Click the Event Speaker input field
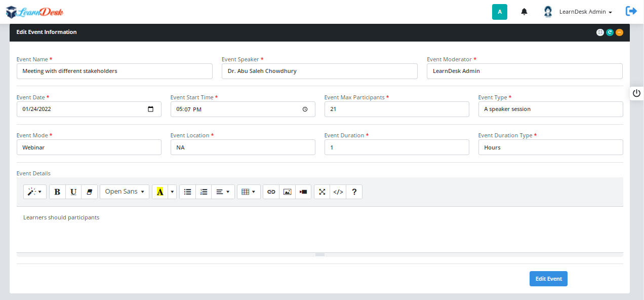This screenshot has height=300, width=644. pos(319,71)
